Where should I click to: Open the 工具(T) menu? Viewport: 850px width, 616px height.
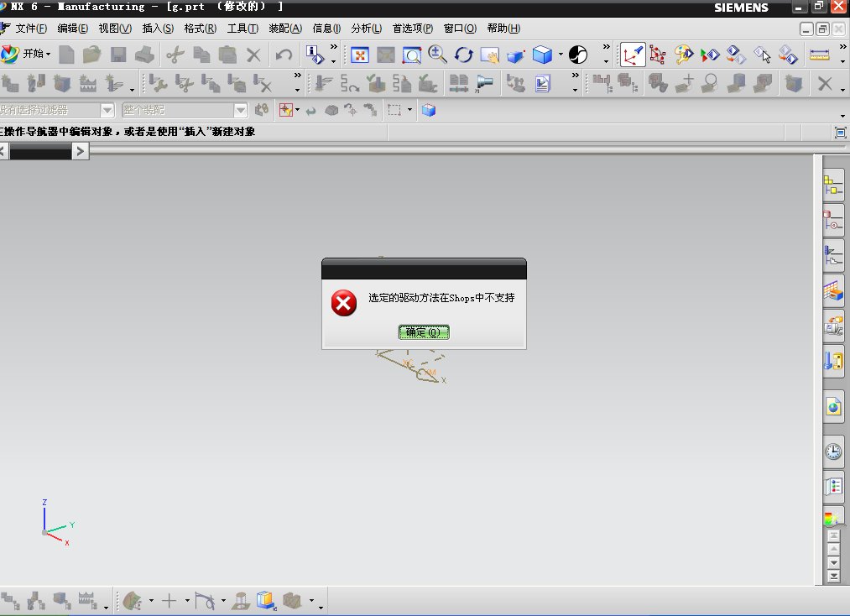tap(242, 29)
